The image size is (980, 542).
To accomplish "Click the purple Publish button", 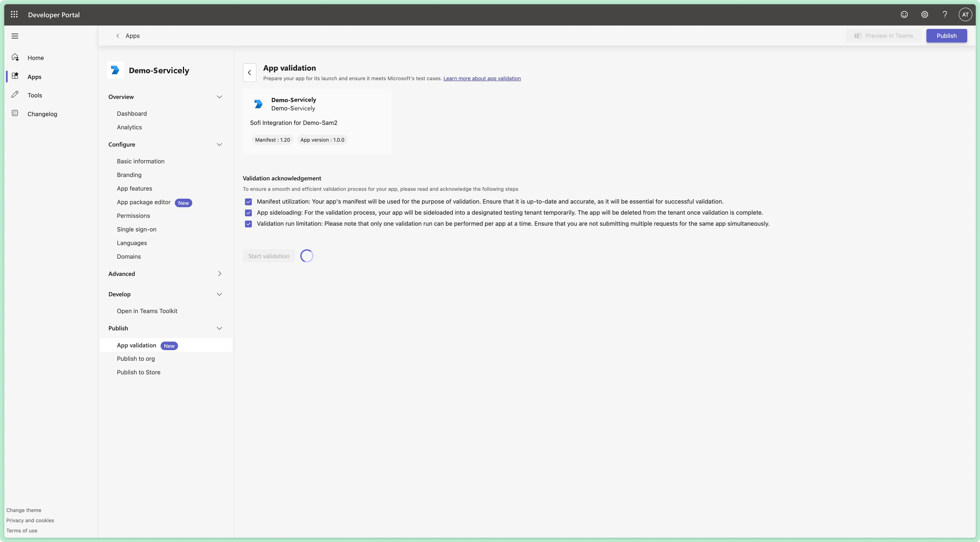I will [947, 36].
